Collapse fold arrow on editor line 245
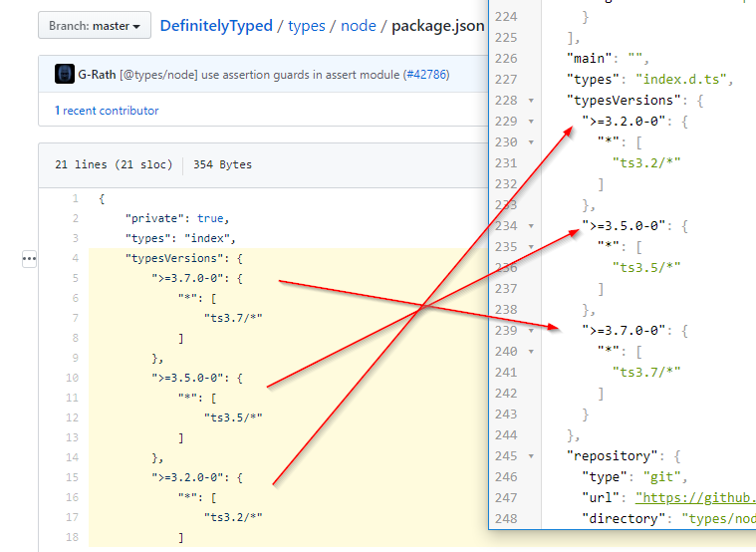756x552 pixels. click(531, 456)
